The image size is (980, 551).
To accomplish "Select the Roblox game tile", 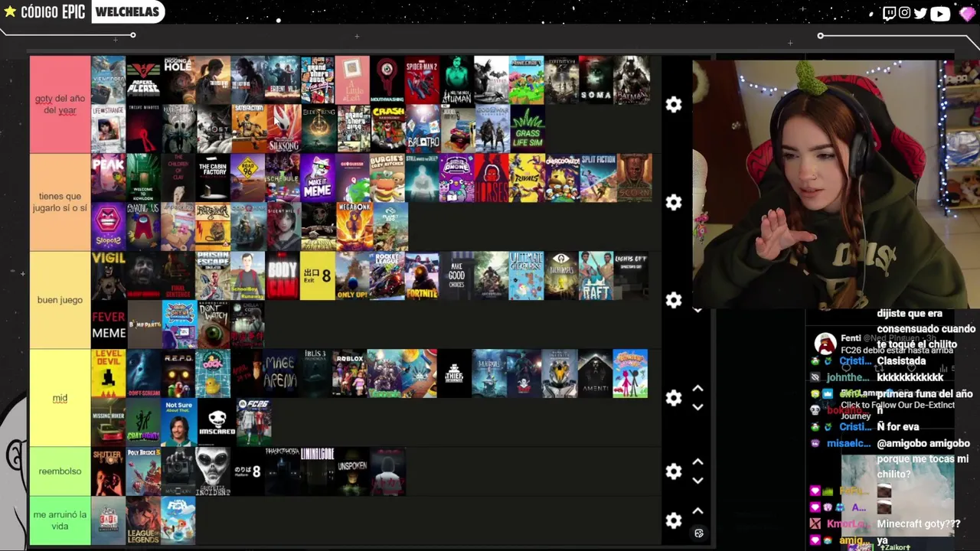I will 350,373.
